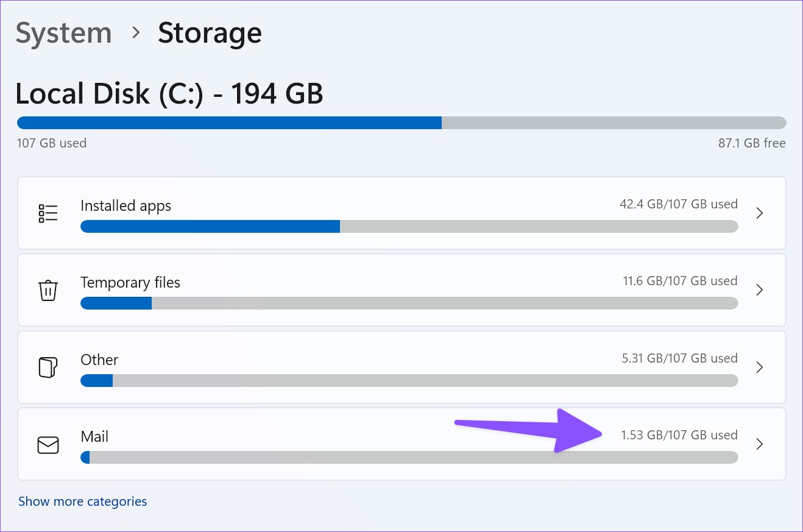The image size is (803, 532).
Task: Click the Installed apps usage bar
Action: pyautogui.click(x=409, y=227)
